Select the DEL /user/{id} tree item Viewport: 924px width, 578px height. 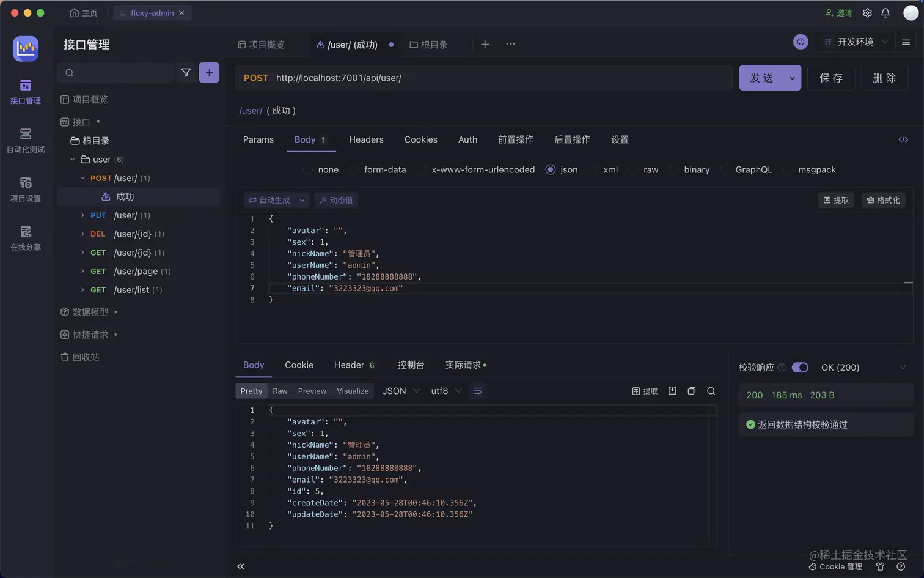[x=139, y=234]
